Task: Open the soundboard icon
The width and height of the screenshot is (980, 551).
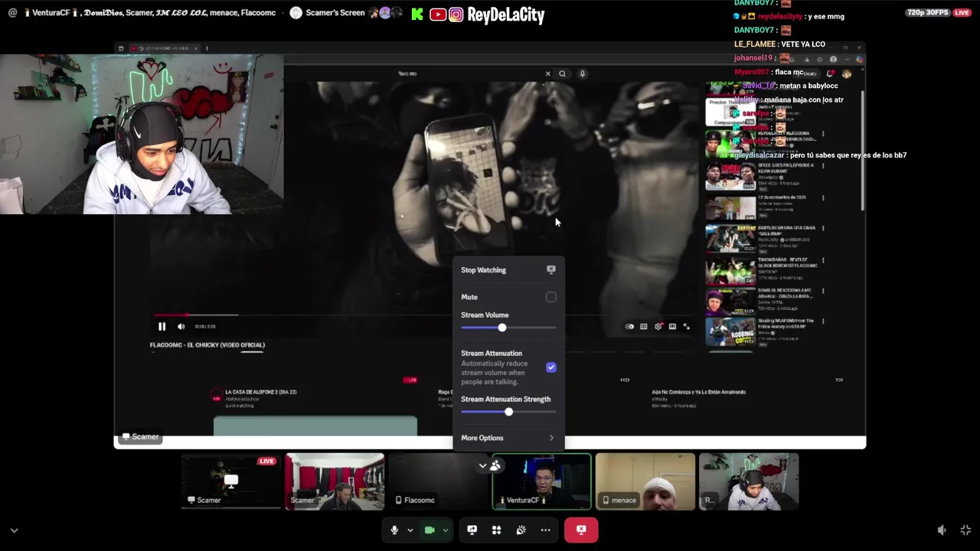Action: 521,530
